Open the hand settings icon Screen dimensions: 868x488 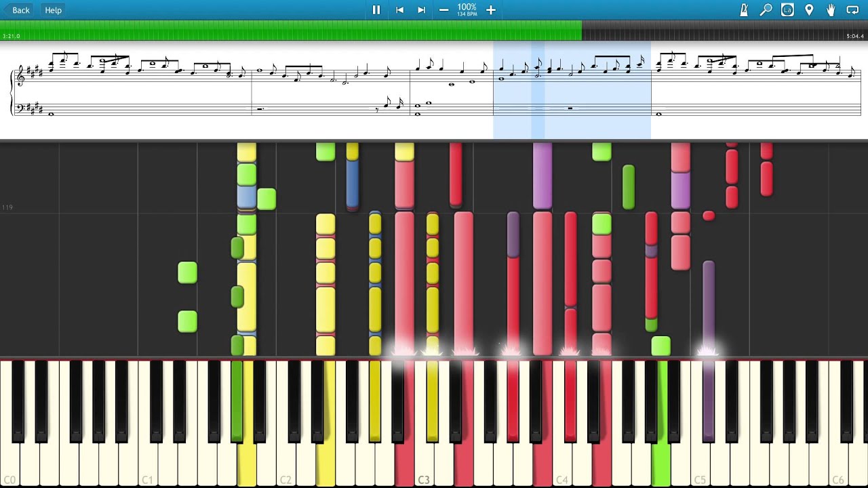831,10
